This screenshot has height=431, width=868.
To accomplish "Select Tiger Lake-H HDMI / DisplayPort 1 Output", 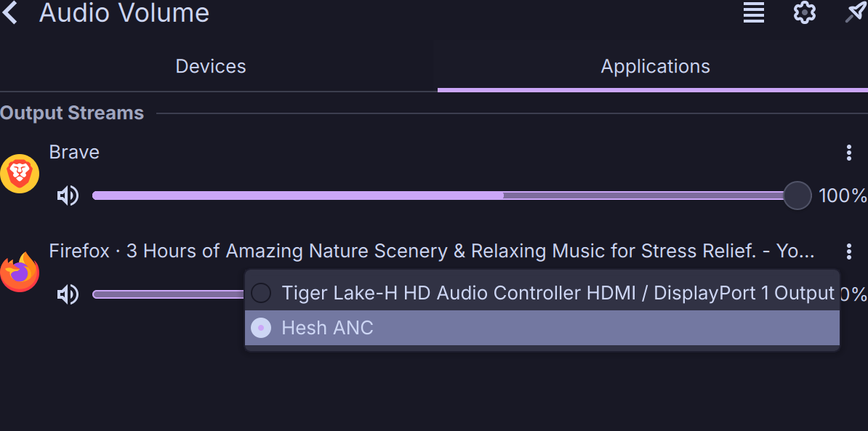I will [557, 293].
